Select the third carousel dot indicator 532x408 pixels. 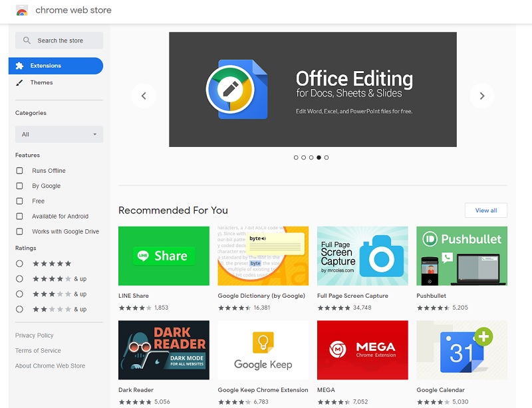pos(311,157)
